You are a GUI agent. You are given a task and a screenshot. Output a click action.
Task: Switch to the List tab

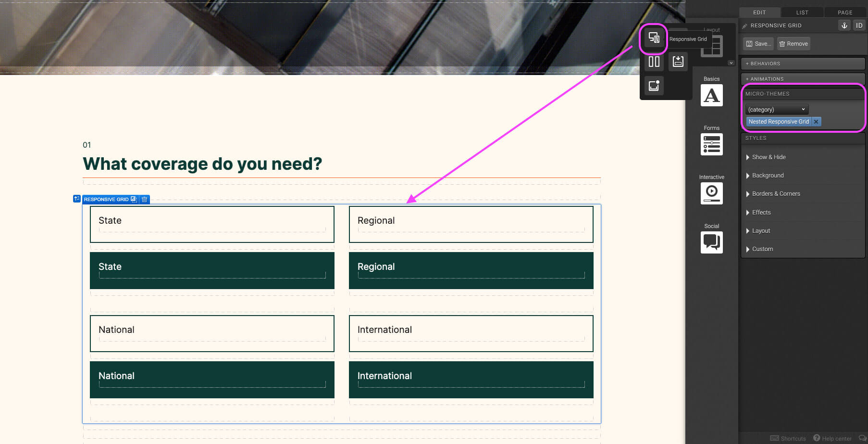pyautogui.click(x=802, y=13)
